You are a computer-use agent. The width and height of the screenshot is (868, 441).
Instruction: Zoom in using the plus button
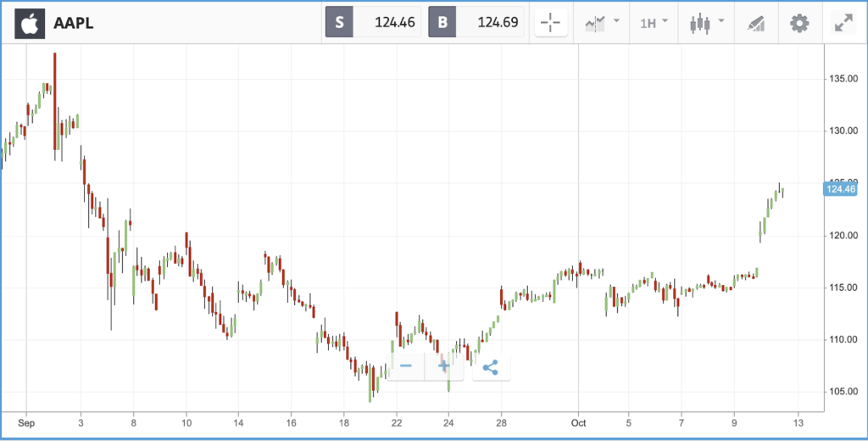pyautogui.click(x=443, y=366)
